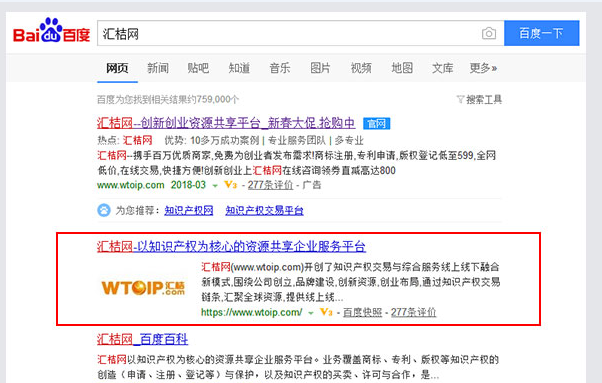Open the 百度快照 cached page

362,312
